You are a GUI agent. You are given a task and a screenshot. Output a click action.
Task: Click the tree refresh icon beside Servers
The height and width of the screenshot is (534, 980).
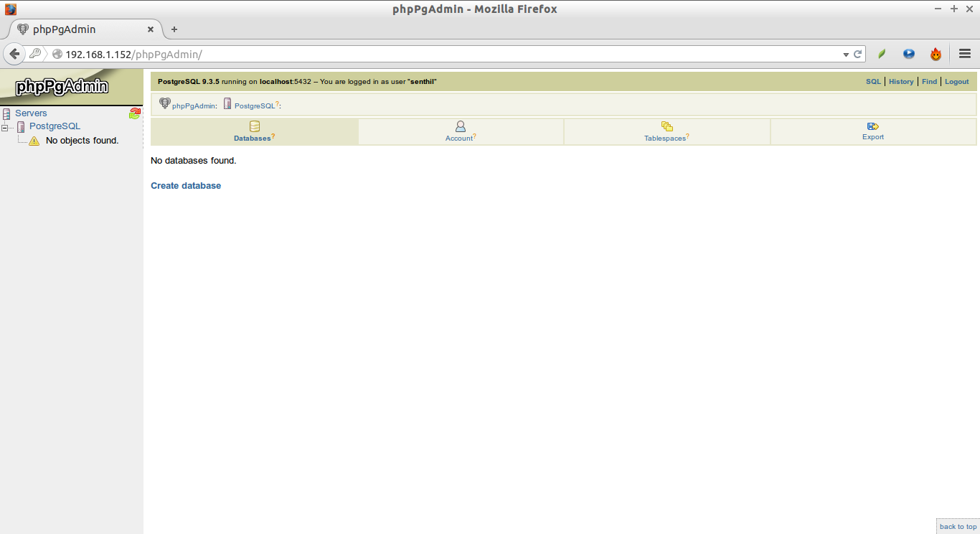point(134,113)
